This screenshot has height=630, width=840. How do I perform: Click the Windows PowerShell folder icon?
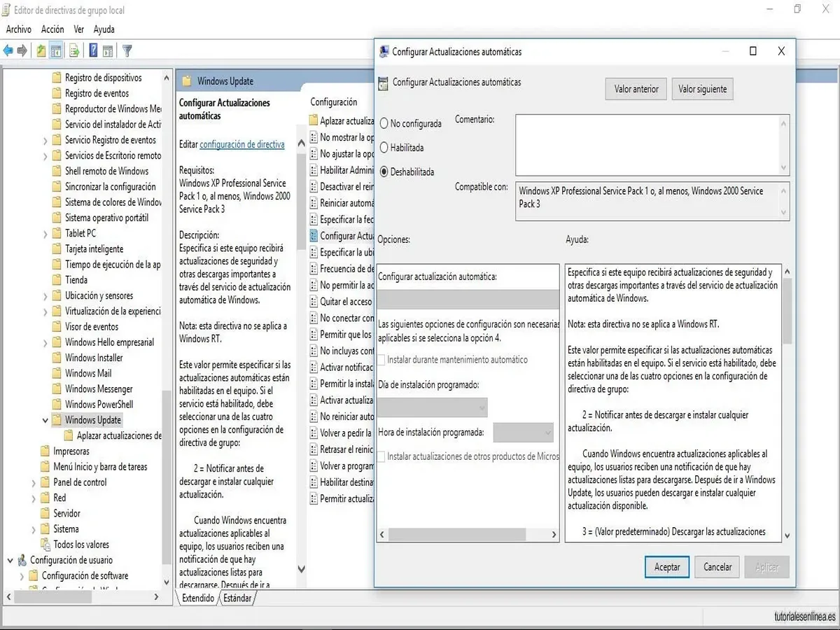click(57, 405)
